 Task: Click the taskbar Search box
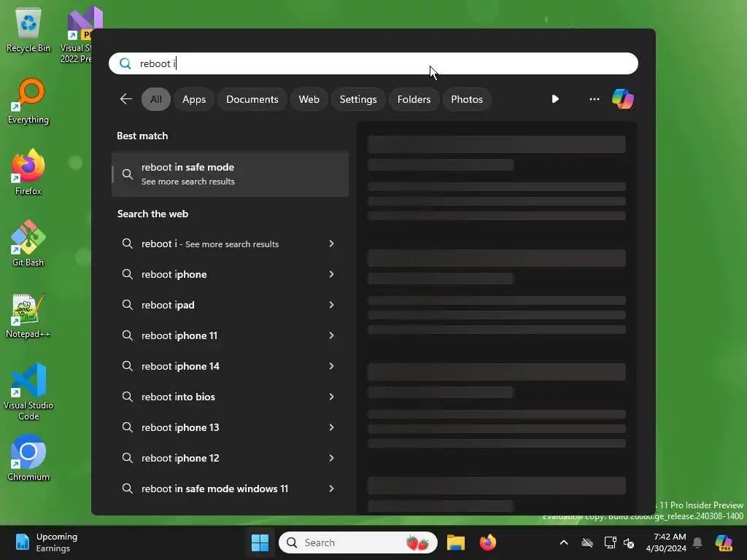point(357,542)
